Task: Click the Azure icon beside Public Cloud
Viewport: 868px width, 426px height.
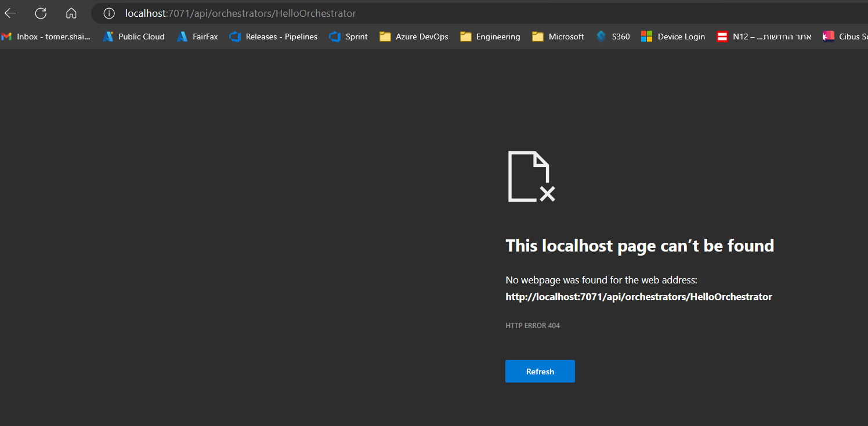Action: pos(108,36)
